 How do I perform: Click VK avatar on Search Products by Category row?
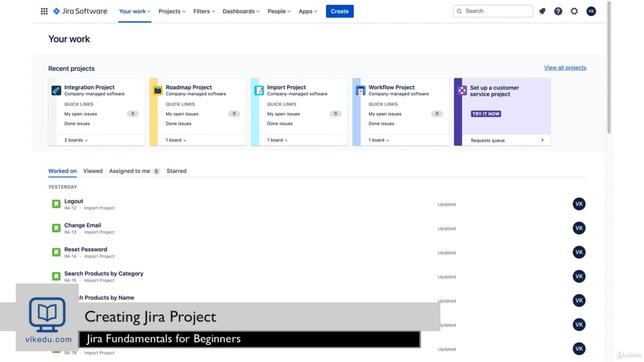click(x=579, y=277)
